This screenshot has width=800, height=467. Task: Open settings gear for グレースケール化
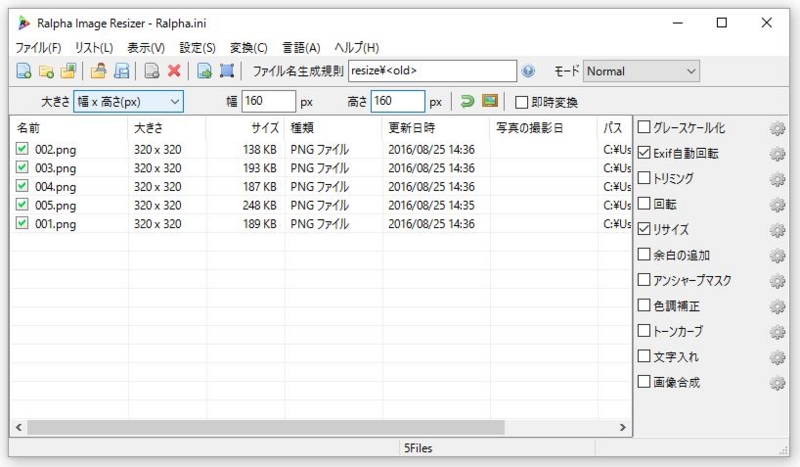point(778,129)
